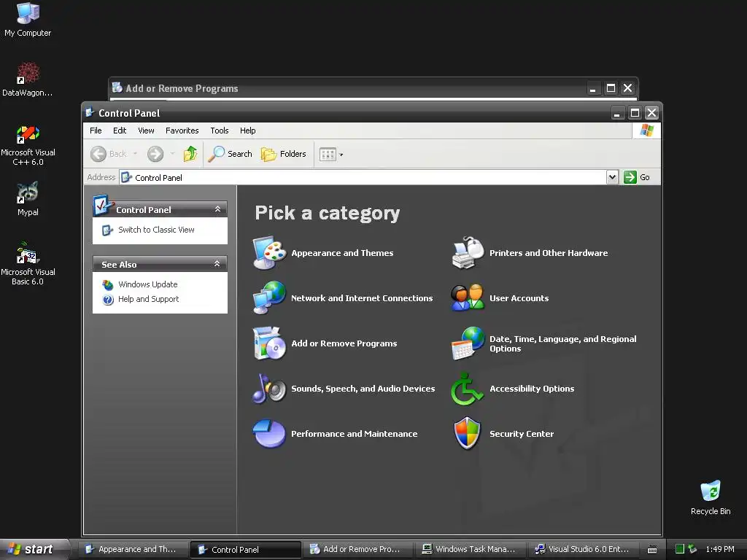747x560 pixels.
Task: Collapse the See Also sidebar section
Action: click(217, 264)
